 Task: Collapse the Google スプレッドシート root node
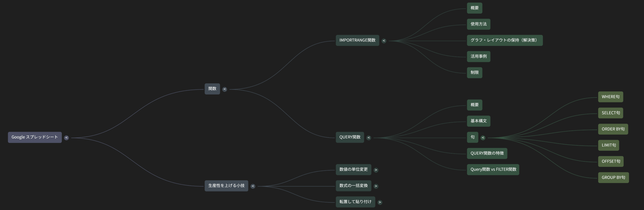(x=66, y=138)
